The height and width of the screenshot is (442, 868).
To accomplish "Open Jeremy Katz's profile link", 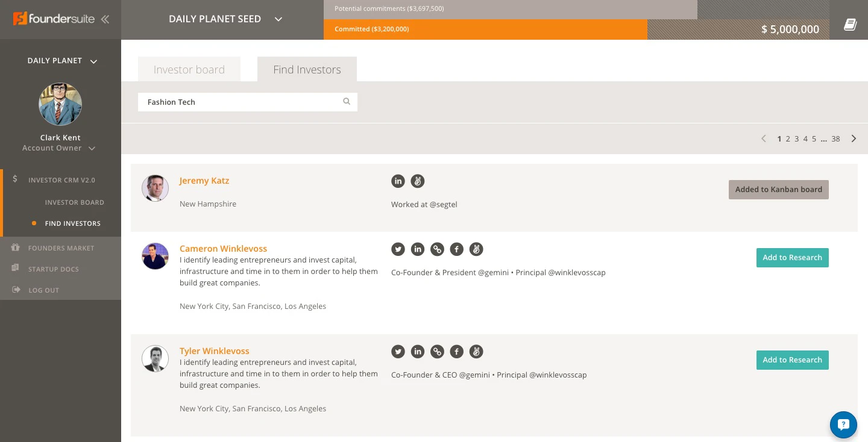I will pos(204,180).
